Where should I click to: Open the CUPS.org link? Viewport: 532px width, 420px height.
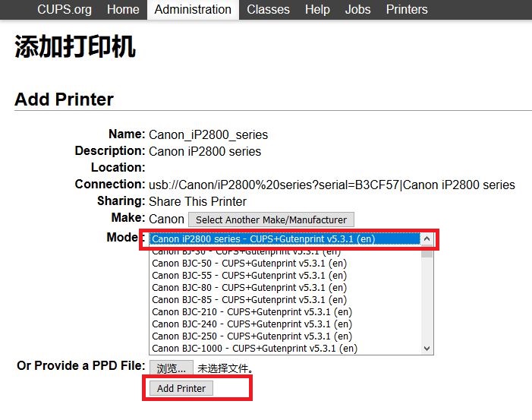64,9
